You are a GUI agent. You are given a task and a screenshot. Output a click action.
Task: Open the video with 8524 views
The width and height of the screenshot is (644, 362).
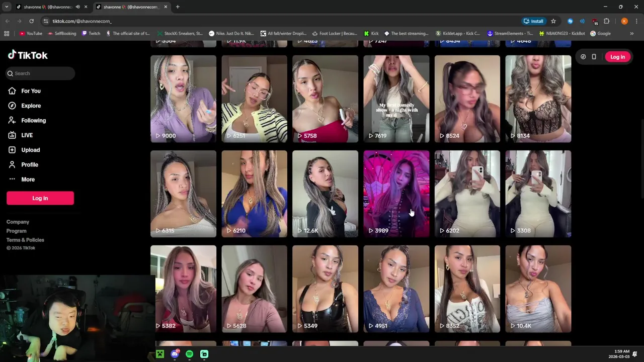[x=467, y=99]
